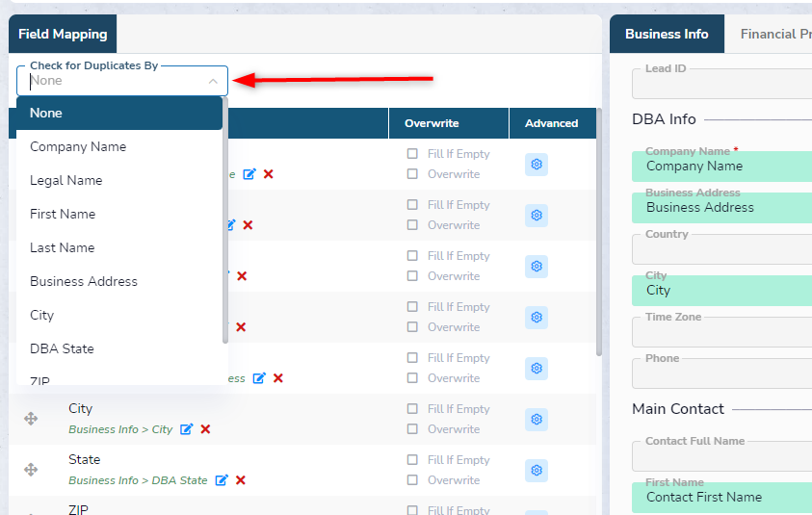This screenshot has height=515, width=812.
Task: Check Overwrite in first mapping row
Action: pos(412,174)
